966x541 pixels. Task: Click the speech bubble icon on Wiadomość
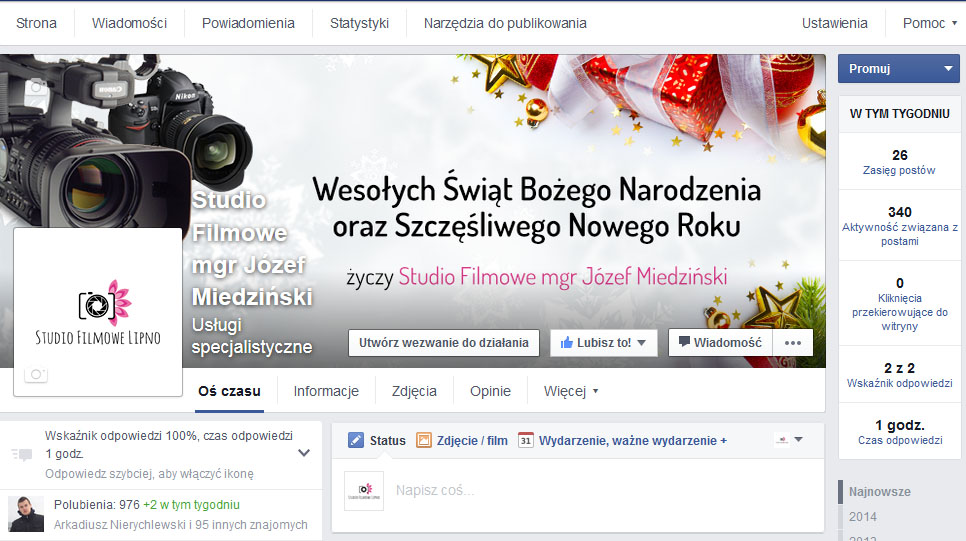684,342
